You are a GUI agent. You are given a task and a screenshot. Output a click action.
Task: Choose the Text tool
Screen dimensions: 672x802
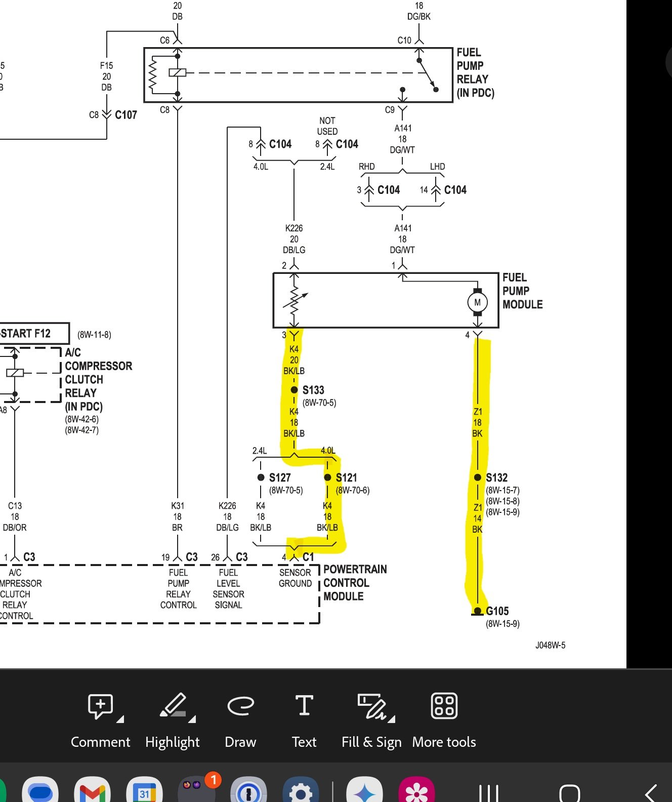(x=304, y=720)
